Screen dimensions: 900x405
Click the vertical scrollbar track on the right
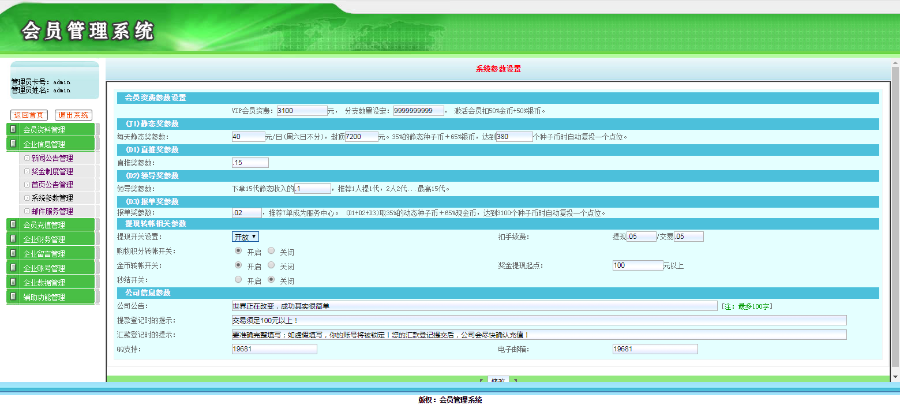[x=895, y=218]
